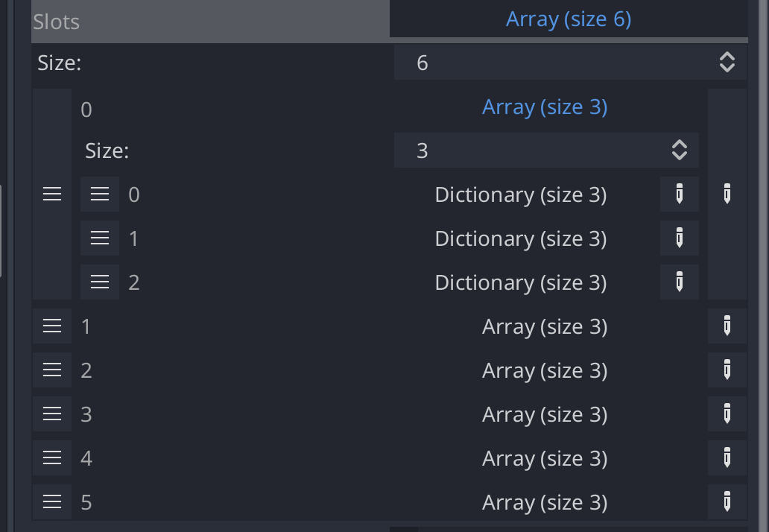
Task: Grab the reorder handle for element 2
Action: point(52,370)
